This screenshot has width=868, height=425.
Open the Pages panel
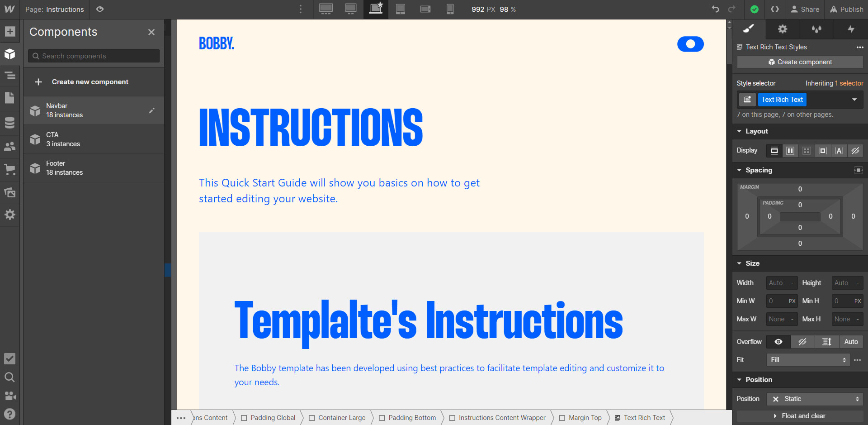(10, 98)
